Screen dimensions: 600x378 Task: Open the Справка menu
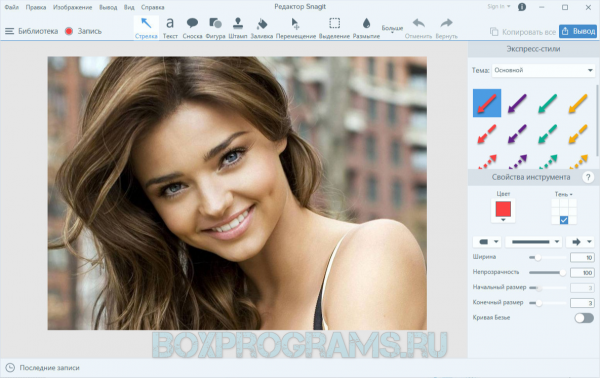[x=153, y=7]
